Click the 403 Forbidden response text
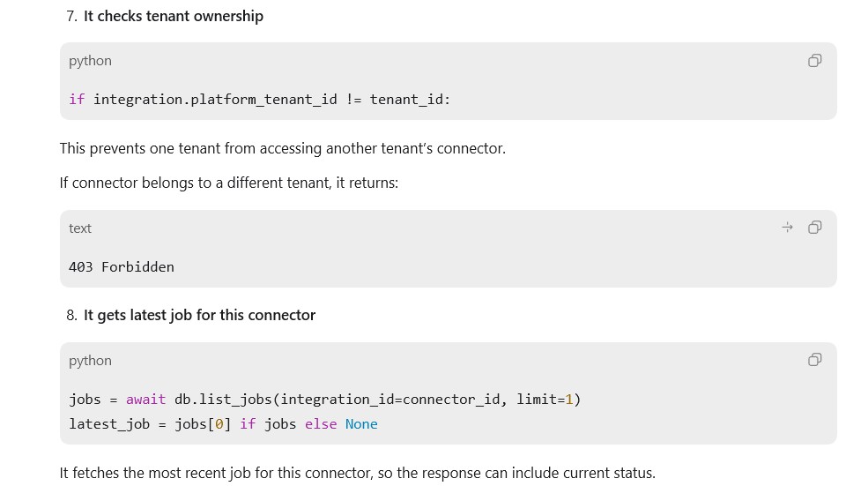Screen dimensions: 868x486 coord(122,267)
